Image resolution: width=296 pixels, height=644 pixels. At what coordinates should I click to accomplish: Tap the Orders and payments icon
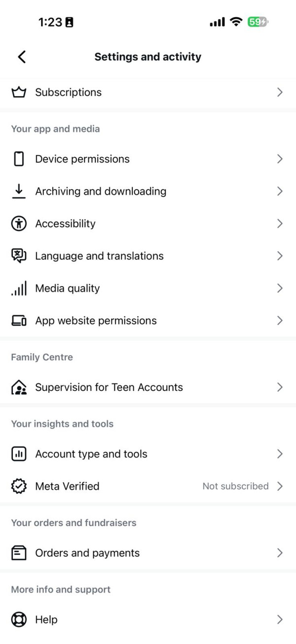coord(19,553)
